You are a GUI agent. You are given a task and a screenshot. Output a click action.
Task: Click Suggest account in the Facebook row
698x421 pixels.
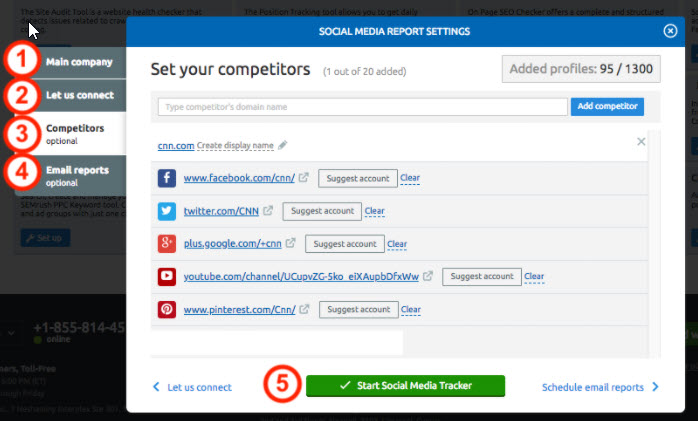(x=358, y=178)
